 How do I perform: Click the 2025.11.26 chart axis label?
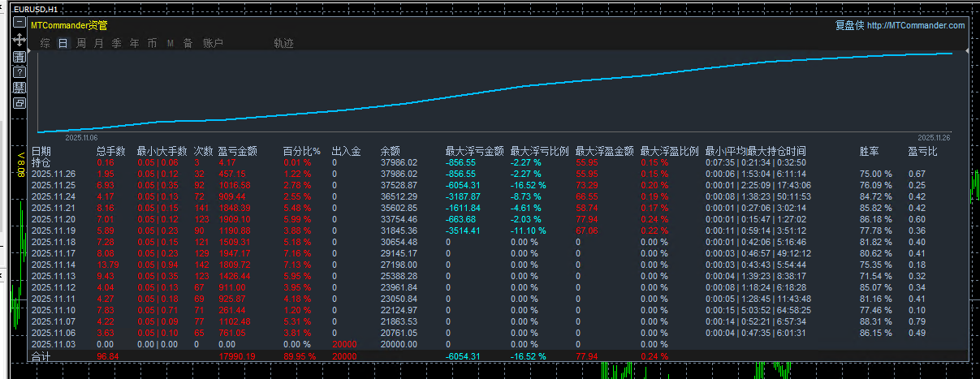pos(933,137)
